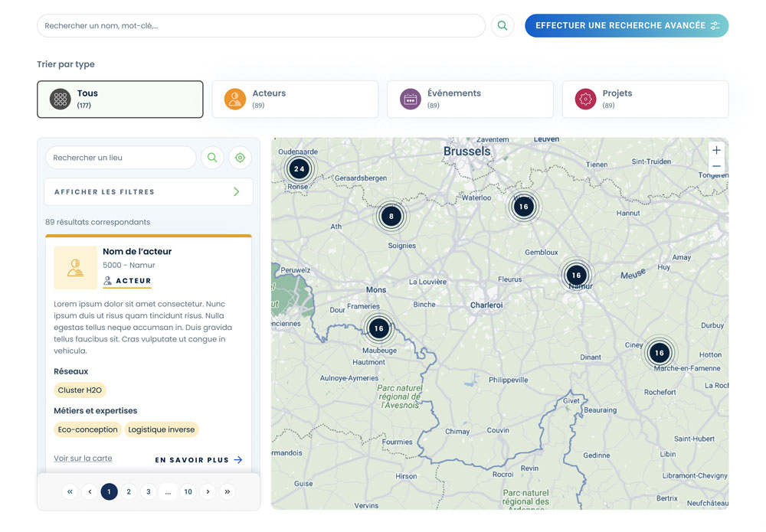Click the Chimay label on the map
Image resolution: width=766 pixels, height=532 pixels.
(457, 432)
